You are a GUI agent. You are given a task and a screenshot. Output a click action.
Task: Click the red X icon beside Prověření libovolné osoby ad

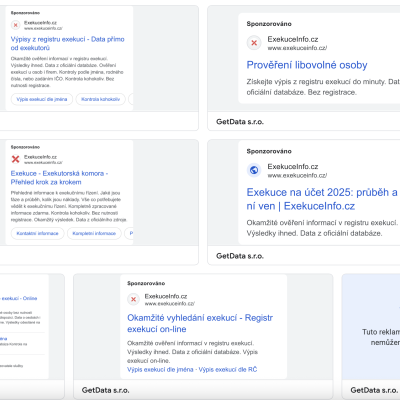coord(254,43)
